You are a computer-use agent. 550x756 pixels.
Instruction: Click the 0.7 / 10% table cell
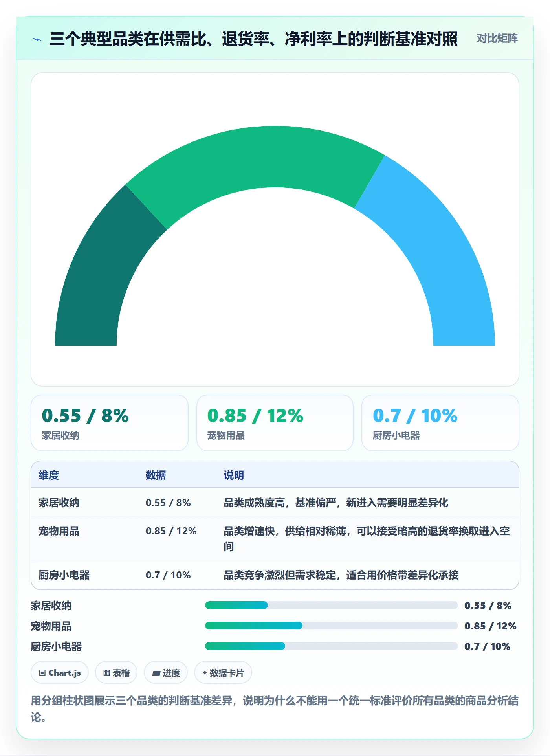click(168, 575)
